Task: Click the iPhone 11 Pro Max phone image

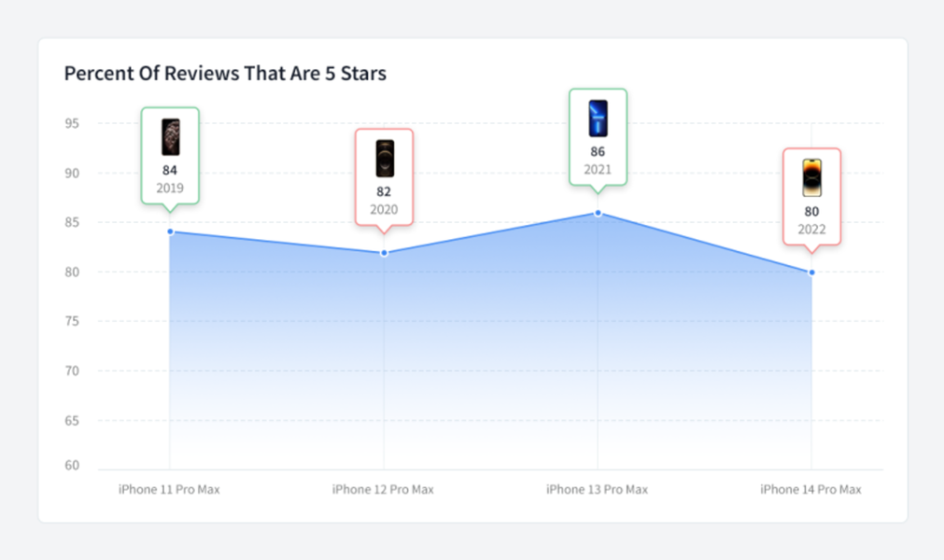Action: pyautogui.click(x=170, y=136)
